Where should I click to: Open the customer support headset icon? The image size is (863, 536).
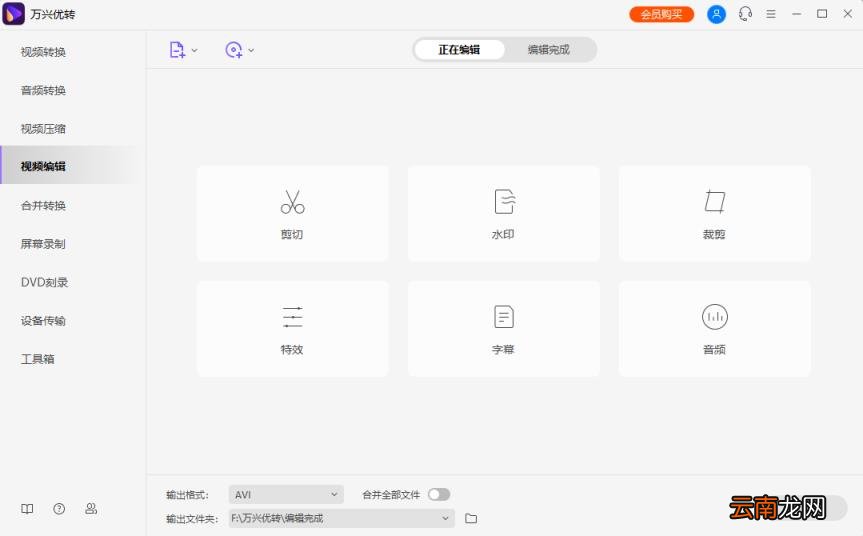pyautogui.click(x=745, y=14)
